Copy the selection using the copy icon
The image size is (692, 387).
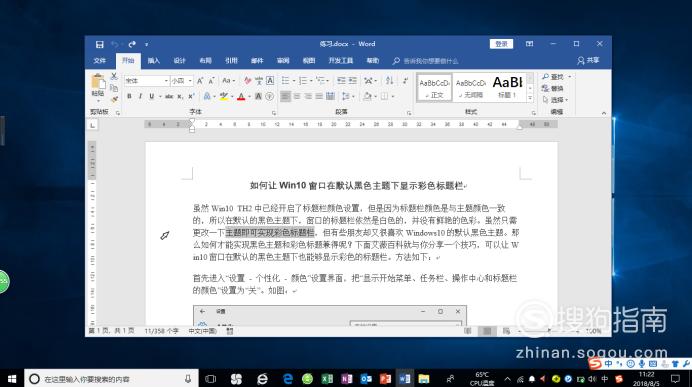[114, 88]
